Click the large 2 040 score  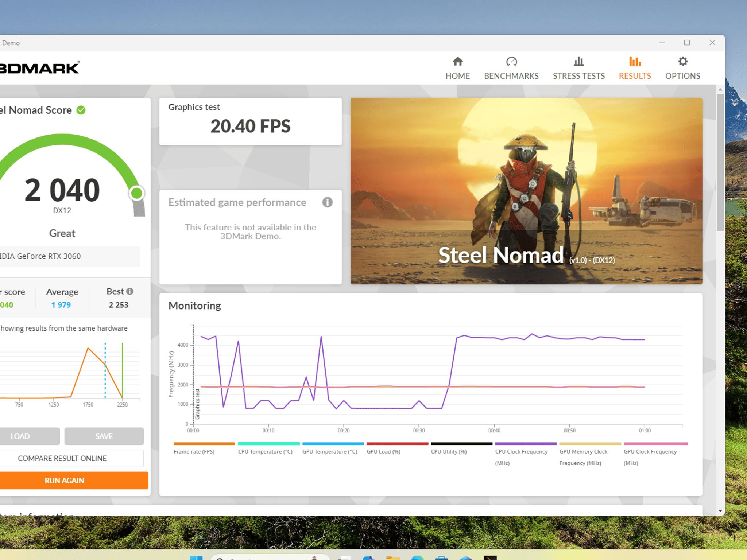pos(62,190)
